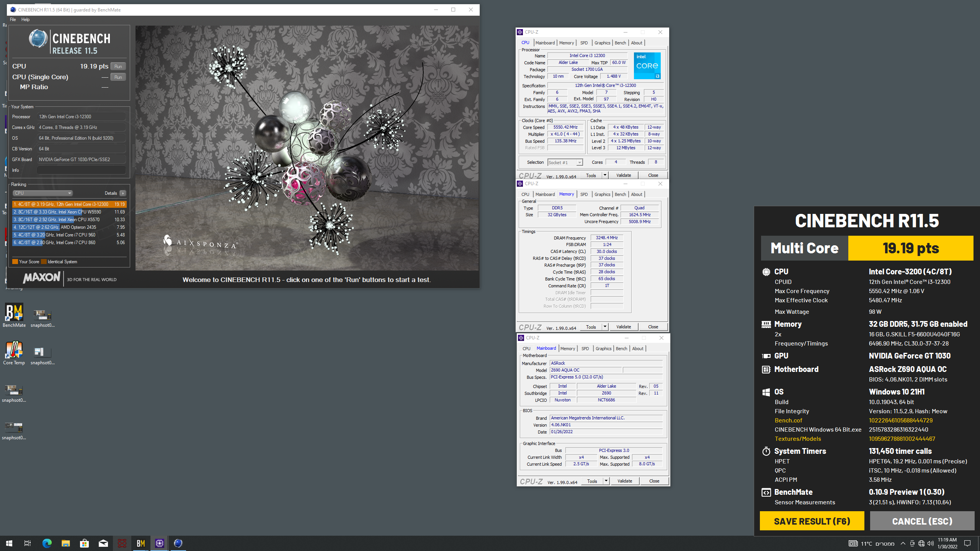Switch to Mainboard tab in top CPU-Z window
Image resolution: width=980 pixels, height=551 pixels.
pos(545,43)
